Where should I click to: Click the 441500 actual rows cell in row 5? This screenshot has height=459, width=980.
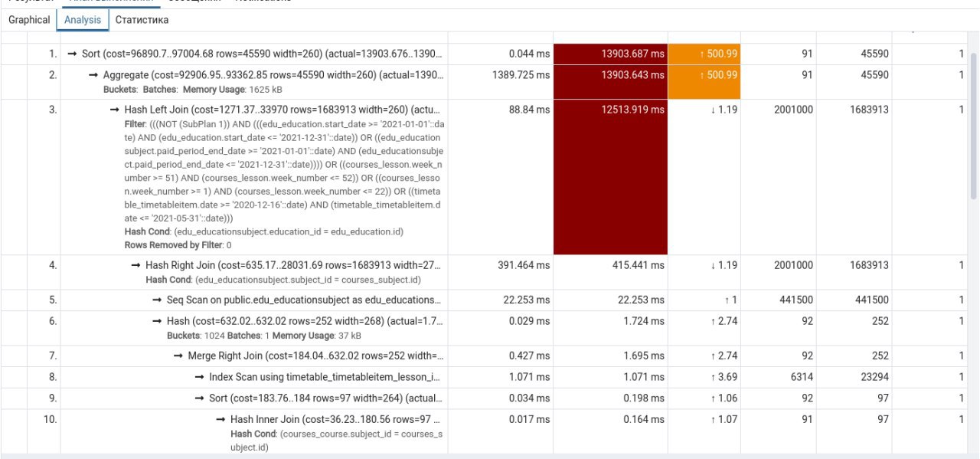(x=779, y=300)
